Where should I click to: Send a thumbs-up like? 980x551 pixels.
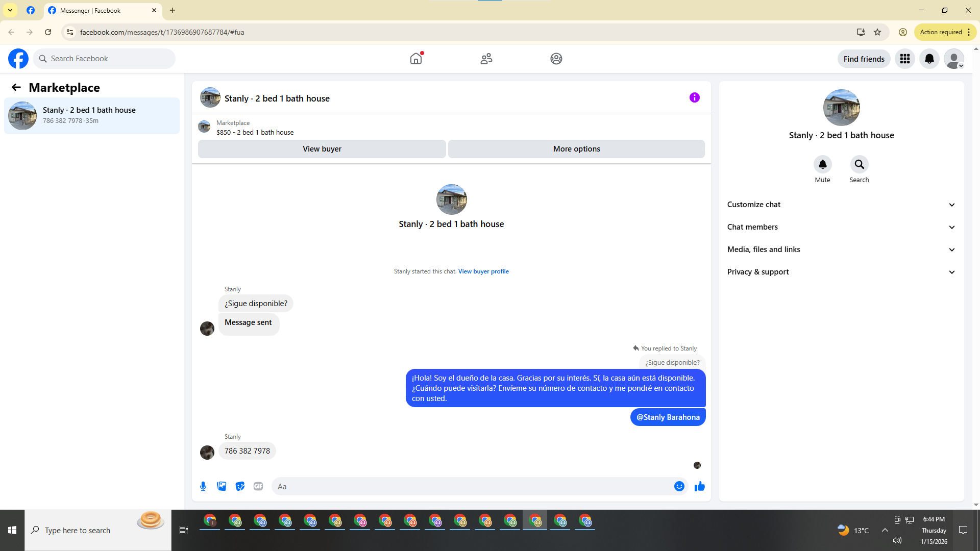pos(699,486)
